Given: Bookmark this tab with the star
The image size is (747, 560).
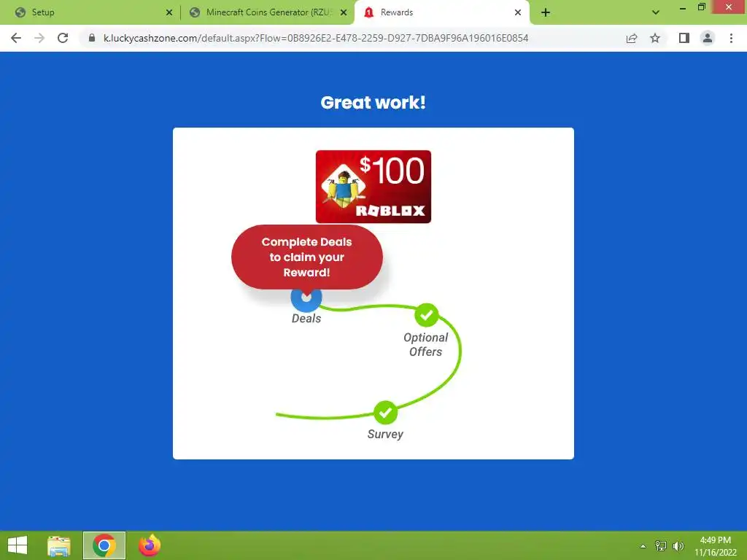Looking at the screenshot, I should (x=655, y=38).
